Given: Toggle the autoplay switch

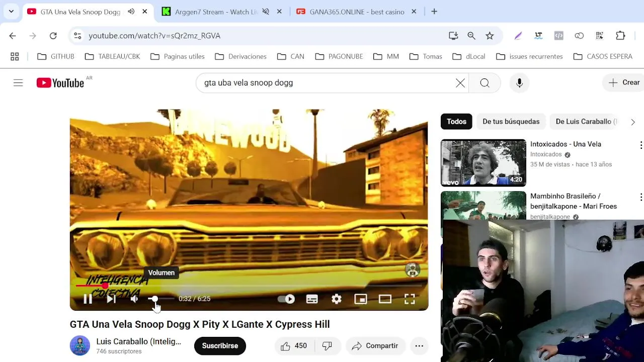Looking at the screenshot, I should click(x=287, y=299).
